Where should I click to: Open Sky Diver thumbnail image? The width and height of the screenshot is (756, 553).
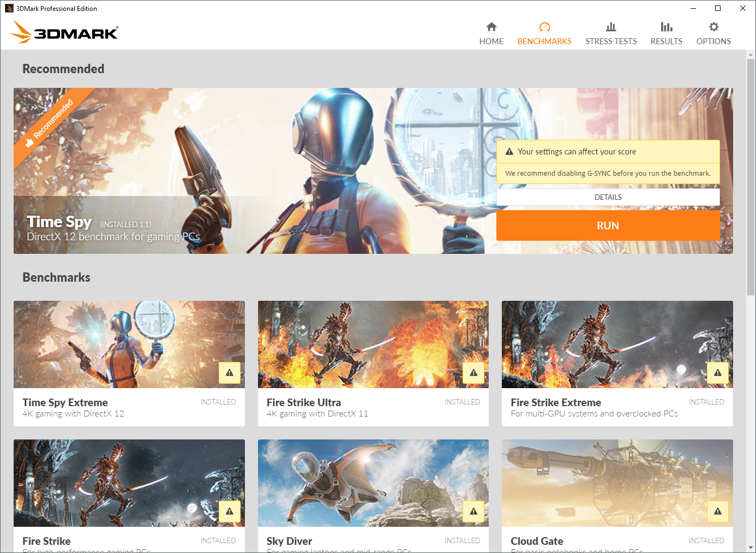[x=373, y=483]
